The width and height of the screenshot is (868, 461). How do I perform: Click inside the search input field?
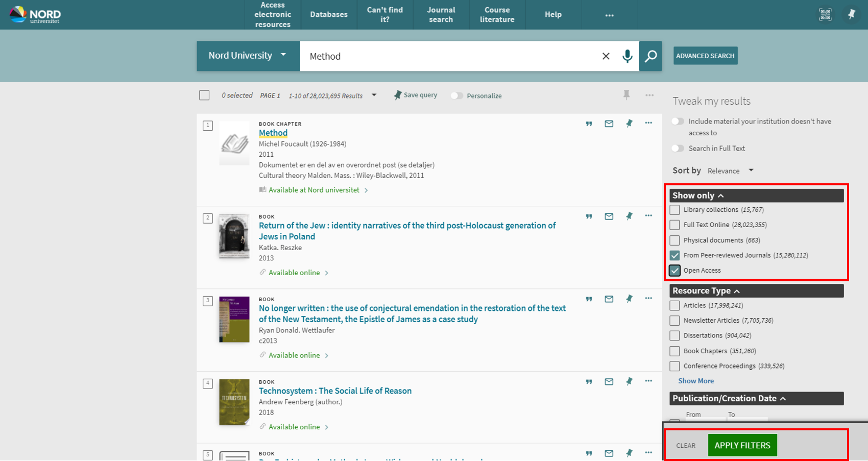tap(449, 56)
